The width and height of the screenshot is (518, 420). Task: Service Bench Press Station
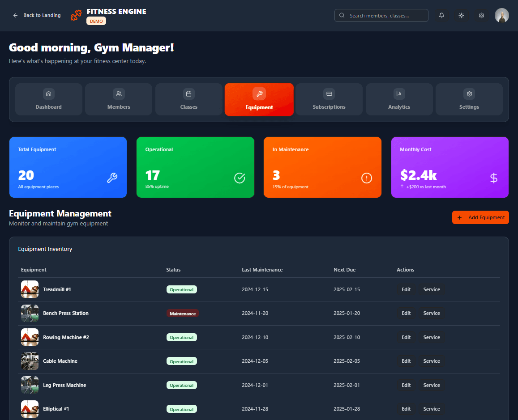pos(432,313)
